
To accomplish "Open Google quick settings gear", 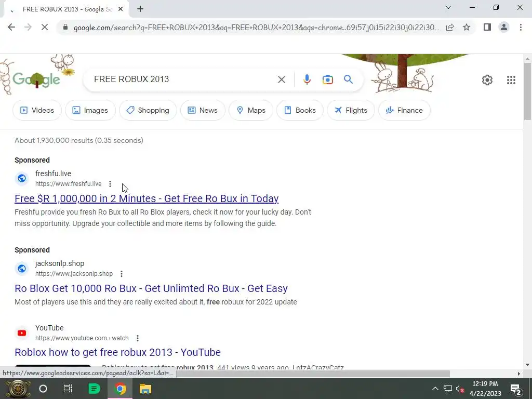I will (487, 80).
